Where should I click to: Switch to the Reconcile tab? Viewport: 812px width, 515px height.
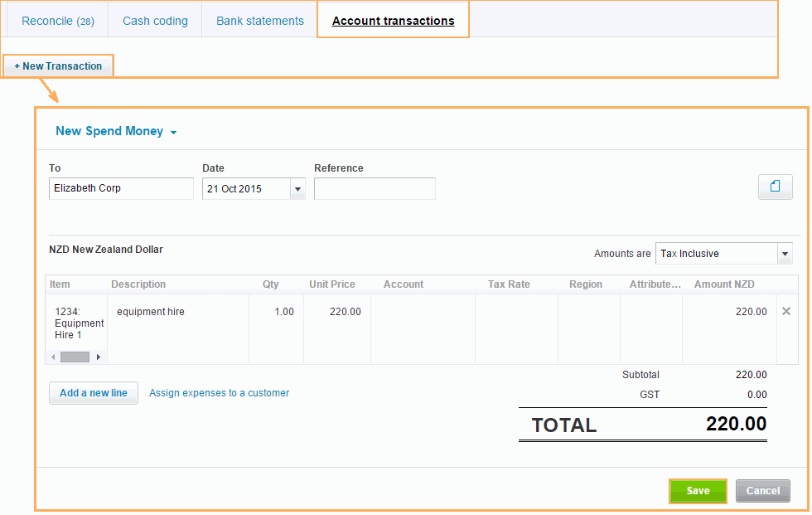point(58,21)
